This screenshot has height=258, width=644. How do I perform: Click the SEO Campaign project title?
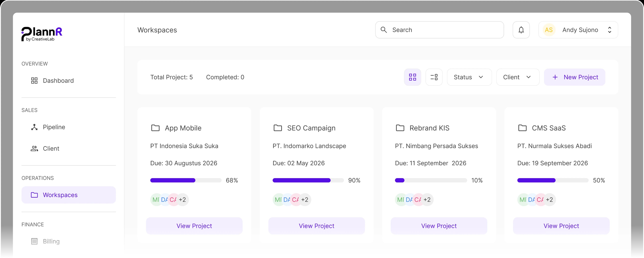pyautogui.click(x=311, y=128)
